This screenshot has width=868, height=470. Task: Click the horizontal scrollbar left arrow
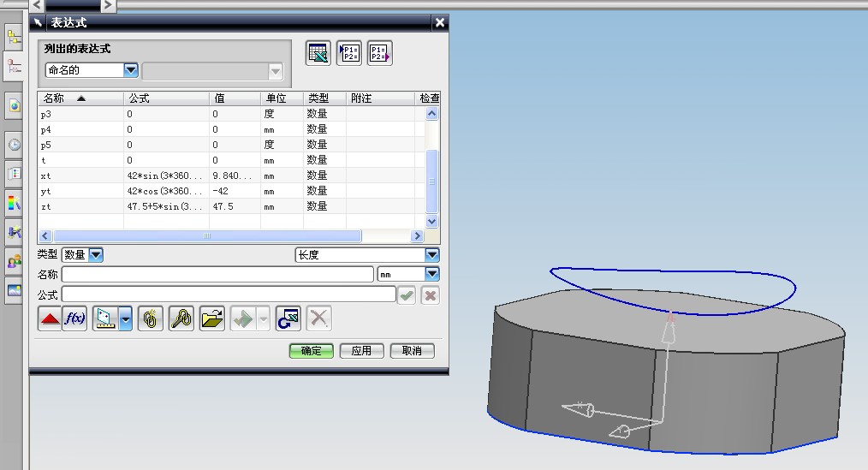(x=45, y=236)
